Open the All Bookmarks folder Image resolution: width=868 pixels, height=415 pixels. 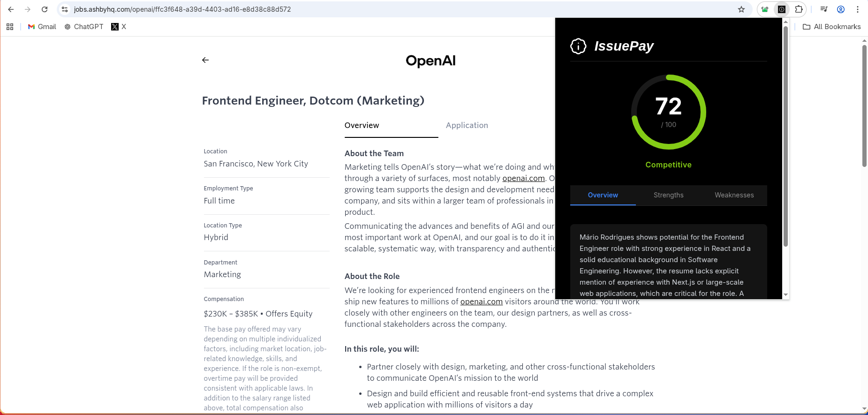pos(832,27)
